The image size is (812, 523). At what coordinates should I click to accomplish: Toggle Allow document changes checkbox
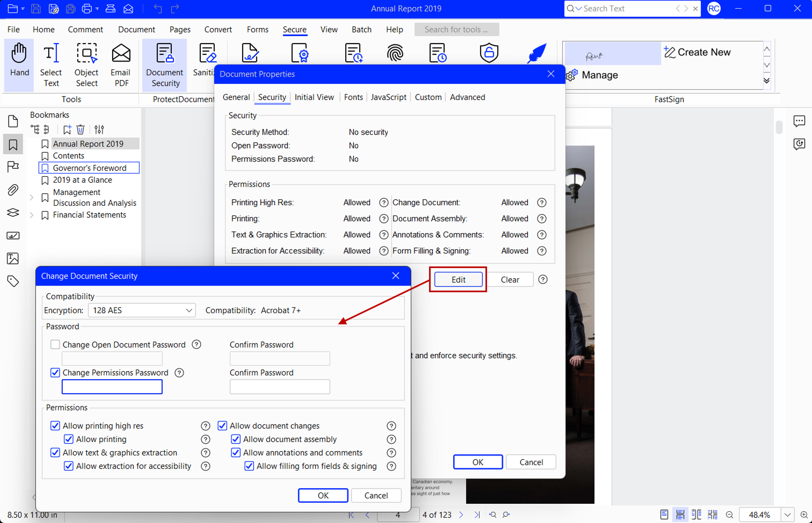click(x=222, y=426)
